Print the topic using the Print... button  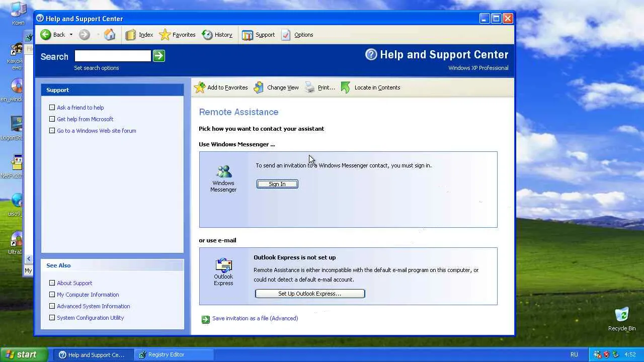pos(319,87)
